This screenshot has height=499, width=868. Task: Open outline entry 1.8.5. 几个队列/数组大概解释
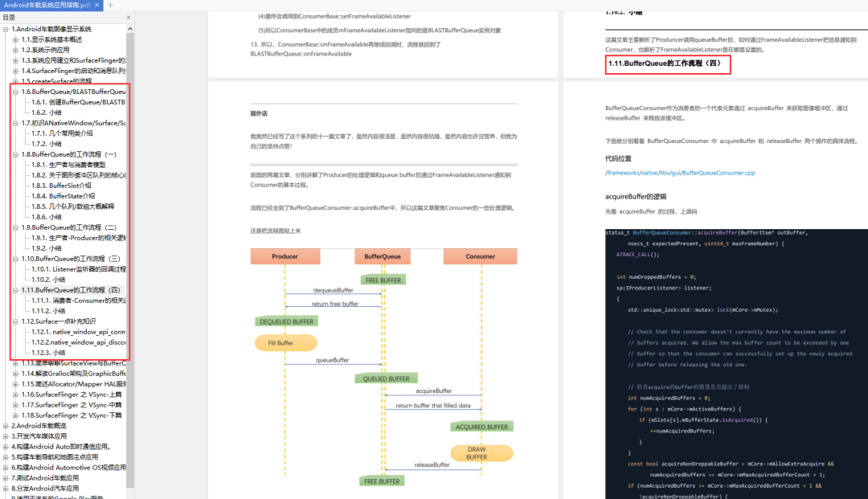(72, 207)
